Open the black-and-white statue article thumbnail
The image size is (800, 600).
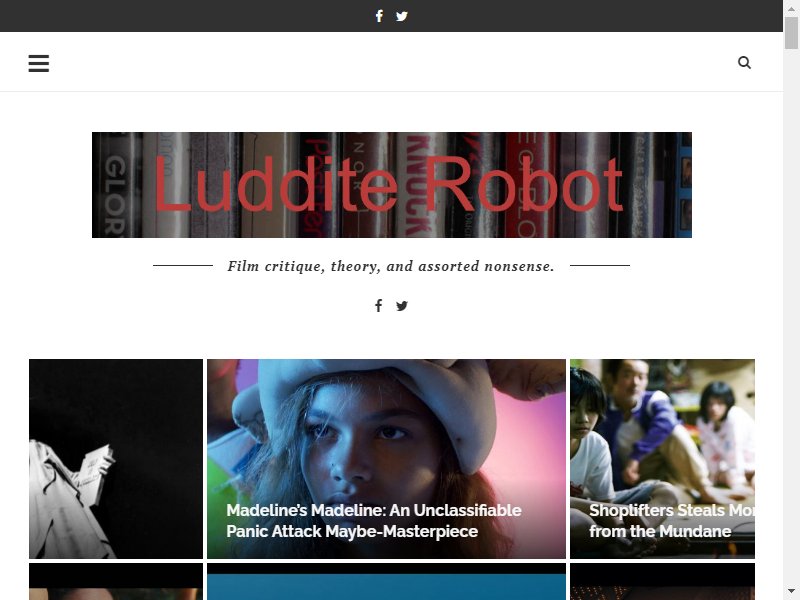pos(116,459)
